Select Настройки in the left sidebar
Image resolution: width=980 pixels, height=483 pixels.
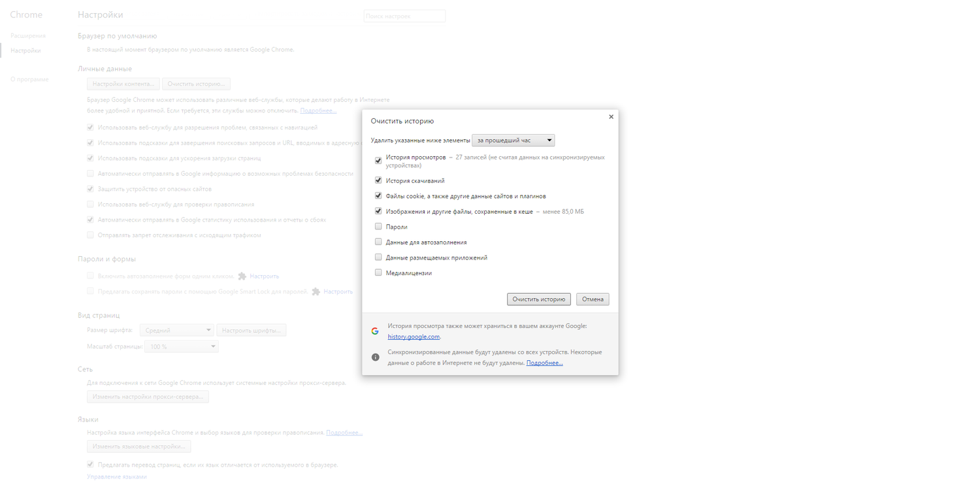[x=25, y=50]
